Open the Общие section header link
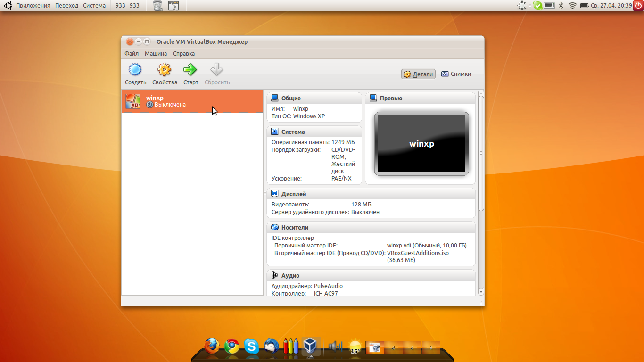Viewport: 644px width, 362px height. pyautogui.click(x=291, y=99)
